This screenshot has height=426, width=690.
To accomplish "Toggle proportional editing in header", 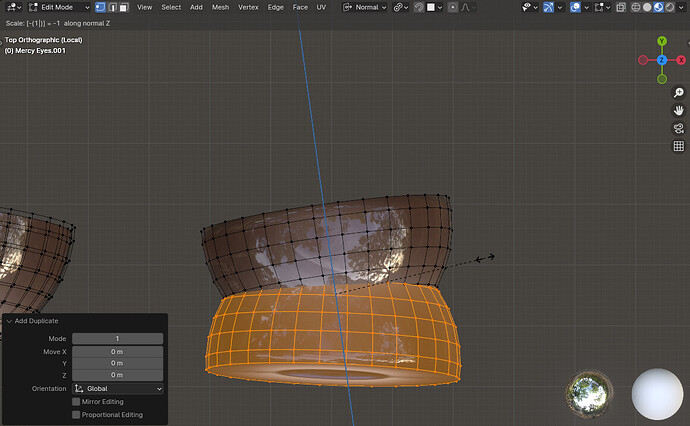I will pyautogui.click(x=452, y=7).
